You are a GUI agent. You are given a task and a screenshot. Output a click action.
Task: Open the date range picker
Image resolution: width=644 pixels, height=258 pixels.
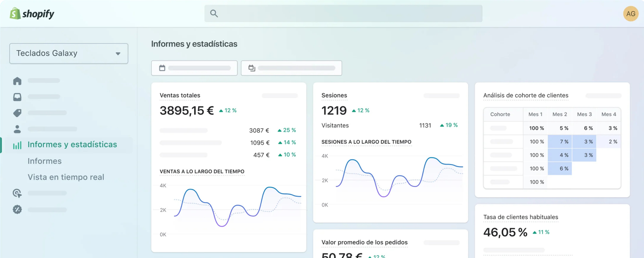click(194, 68)
